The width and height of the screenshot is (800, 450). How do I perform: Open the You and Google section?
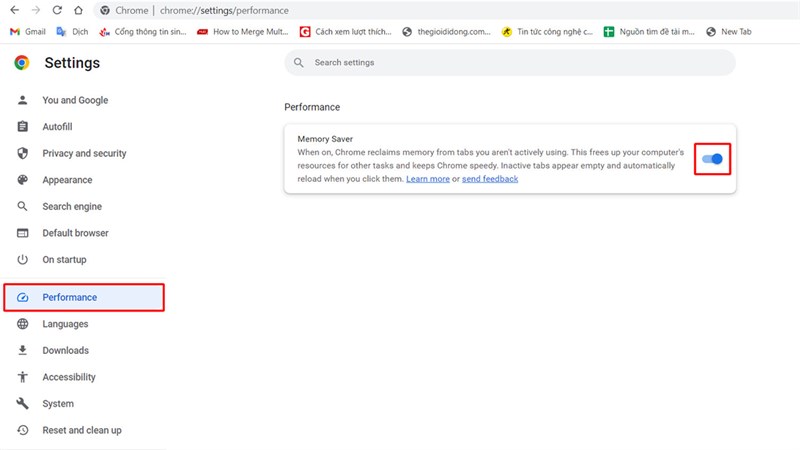point(75,100)
